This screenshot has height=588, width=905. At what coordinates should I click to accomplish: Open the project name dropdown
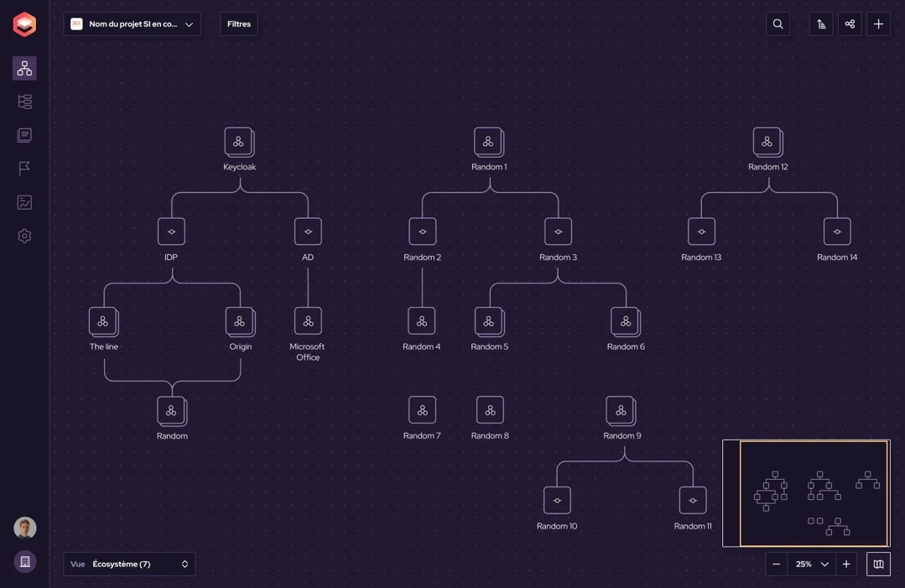pos(133,24)
